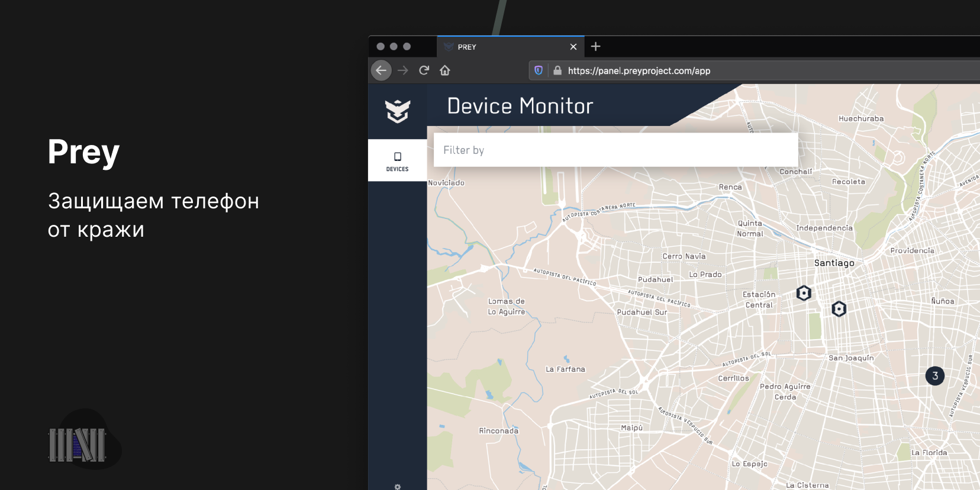Click the Renca map label

(x=730, y=187)
